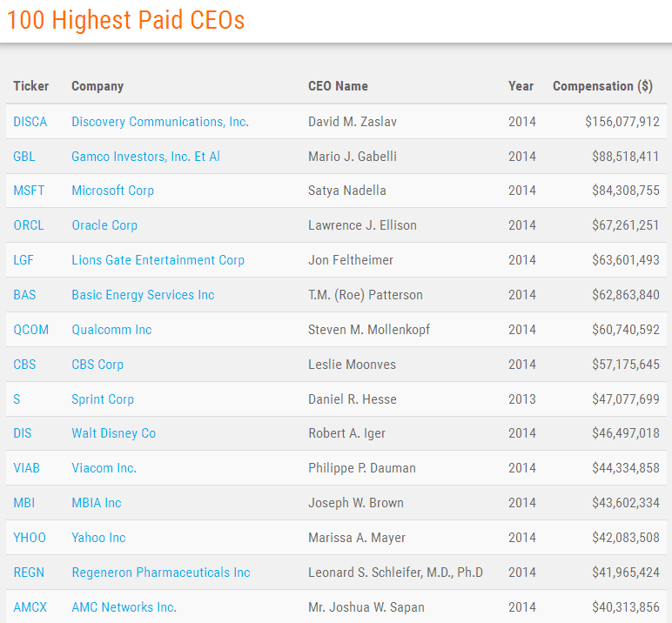Screen dimensions: 672x623
Task: Click on Joseph W. Brown
Action: pyautogui.click(x=356, y=503)
